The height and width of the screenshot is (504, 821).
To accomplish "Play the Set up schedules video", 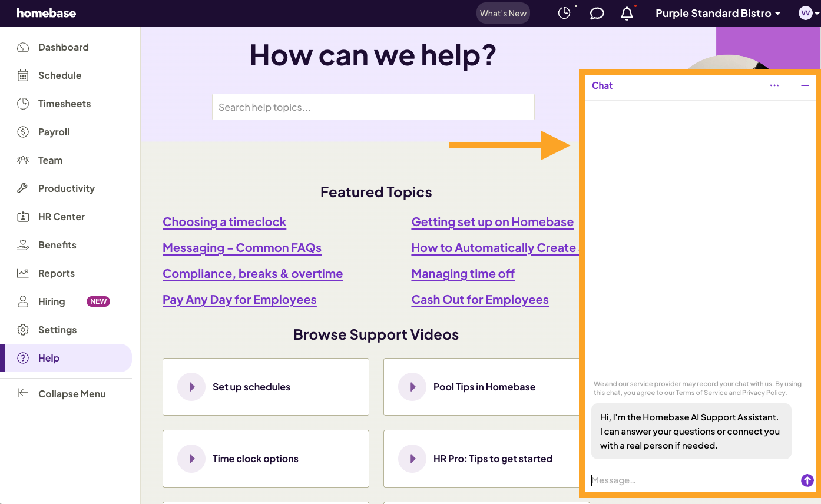I will tap(191, 387).
